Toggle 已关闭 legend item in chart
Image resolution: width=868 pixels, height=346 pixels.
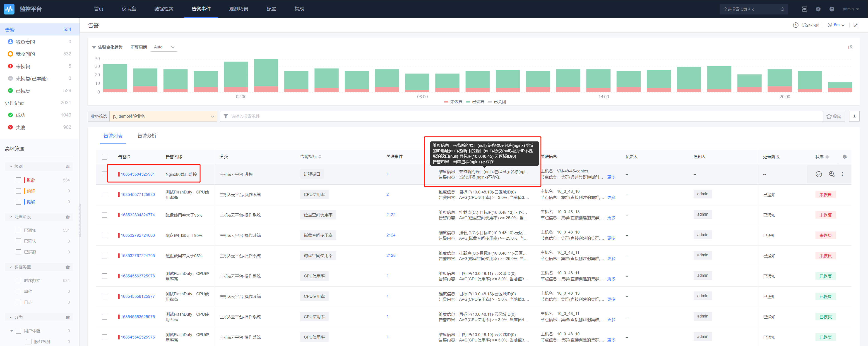click(497, 102)
